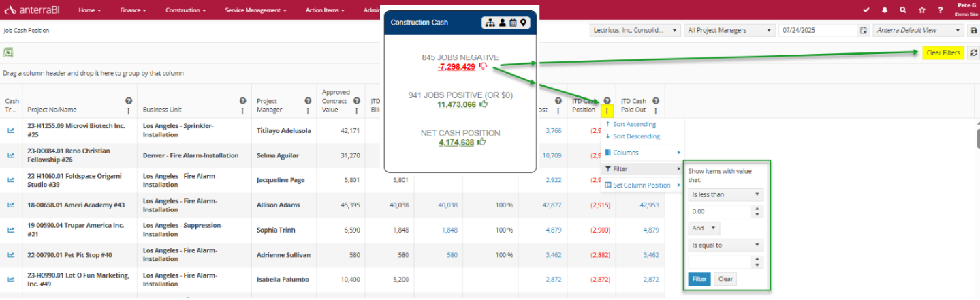Open cash trend chart for Lot O Fun Marketing
This screenshot has width=980, height=300.
pos(11,279)
